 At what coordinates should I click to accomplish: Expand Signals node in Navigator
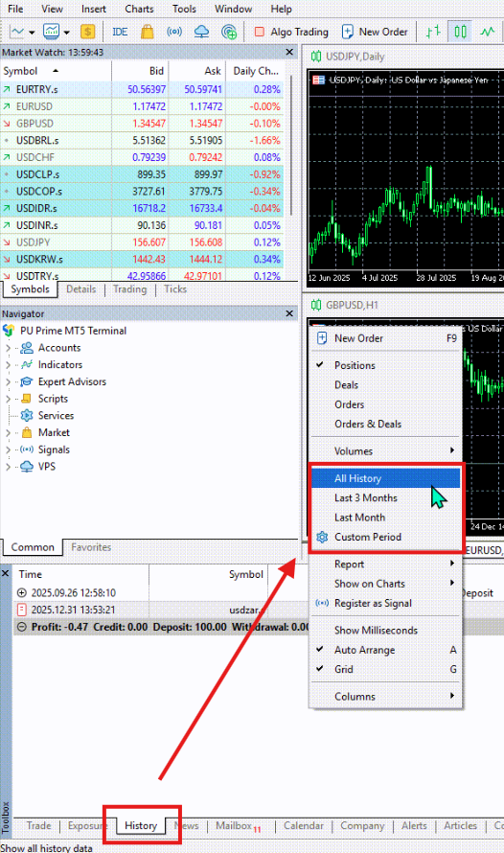[x=8, y=450]
